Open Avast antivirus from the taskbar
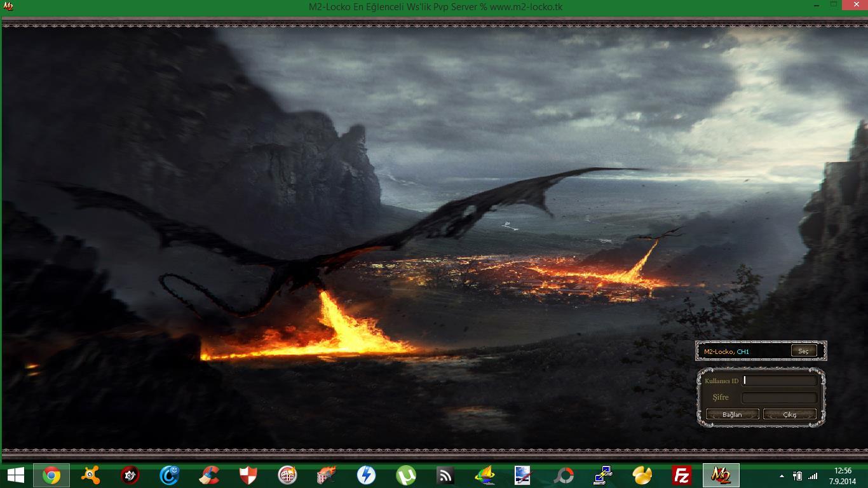This screenshot has height=488, width=868. point(91,475)
